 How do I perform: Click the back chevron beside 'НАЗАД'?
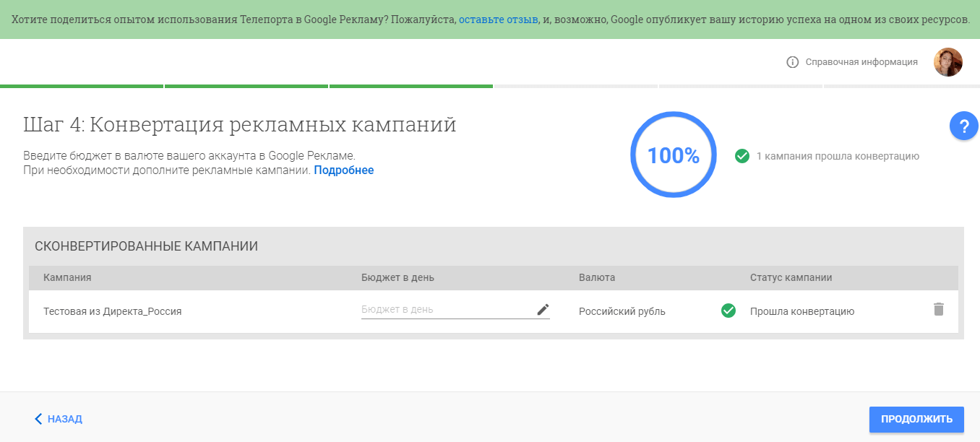coord(38,419)
